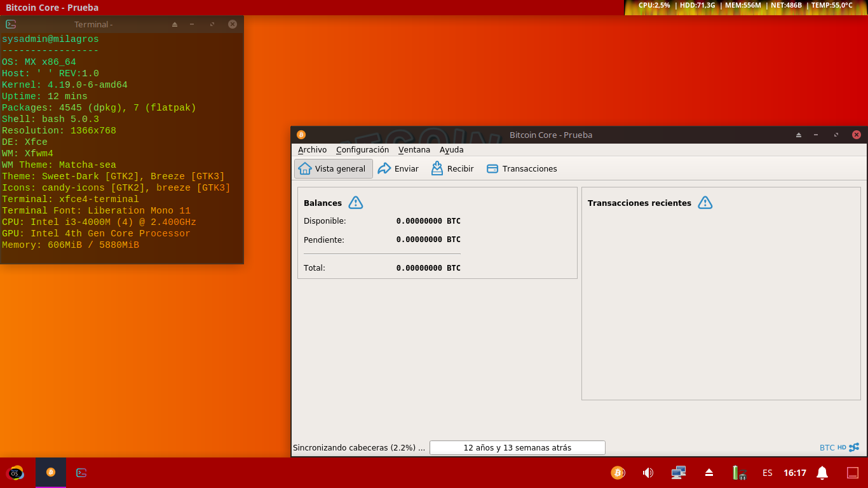
Task: Click the Bitcoin tray icon in panel
Action: (618, 473)
